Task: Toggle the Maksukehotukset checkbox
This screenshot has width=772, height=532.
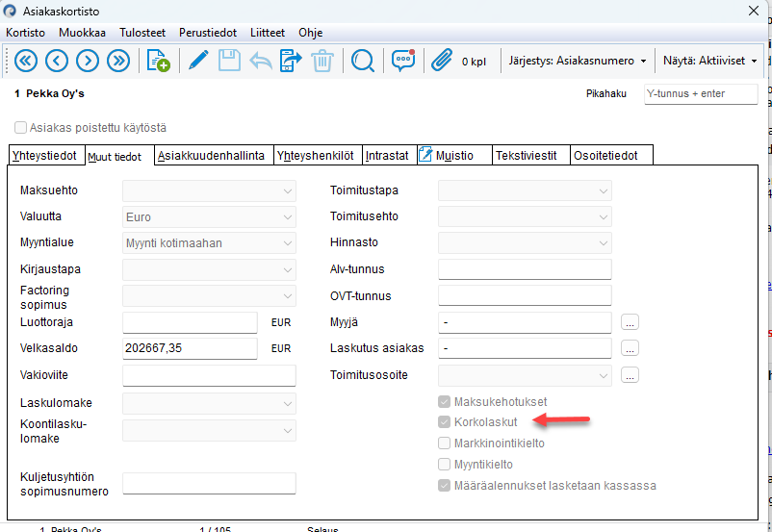Action: [444, 401]
